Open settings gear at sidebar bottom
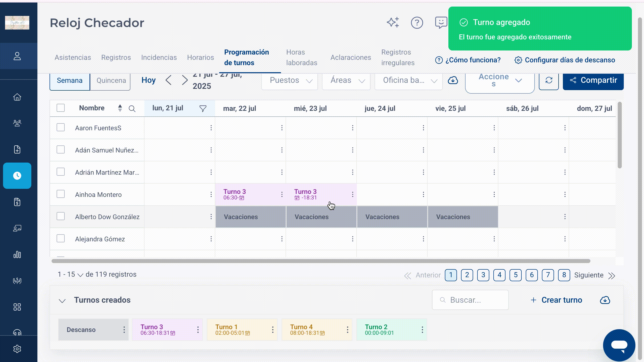The image size is (644, 362). tap(17, 349)
